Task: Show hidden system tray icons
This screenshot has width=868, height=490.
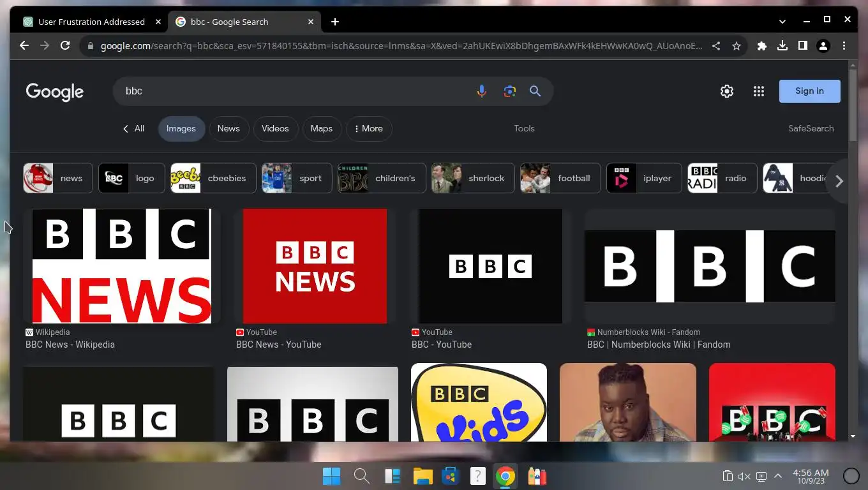Action: [x=778, y=476]
